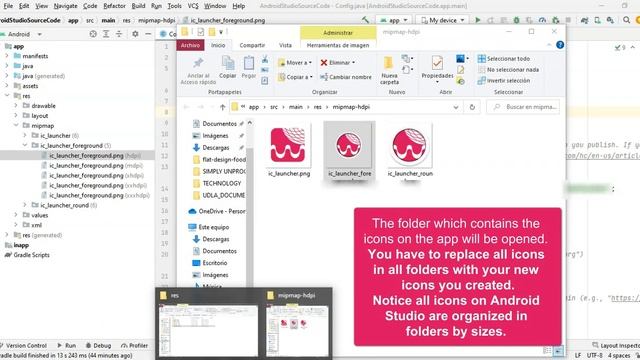Click the Make Project hammer icon
This screenshot has height=360, width=640.
(365, 20)
